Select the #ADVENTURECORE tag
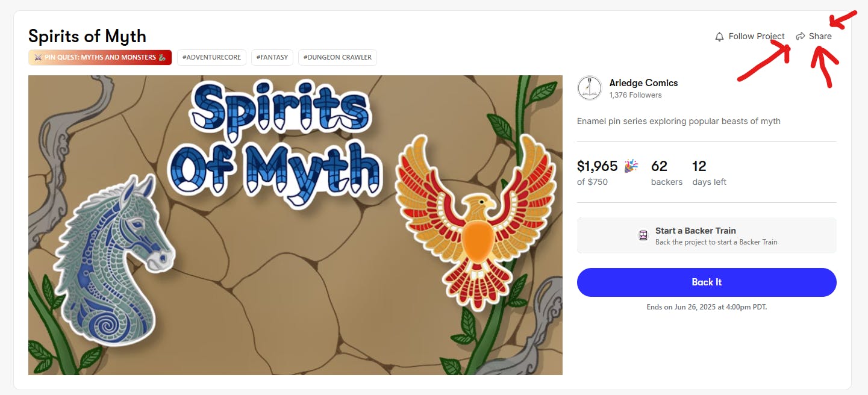The image size is (868, 395). point(211,57)
